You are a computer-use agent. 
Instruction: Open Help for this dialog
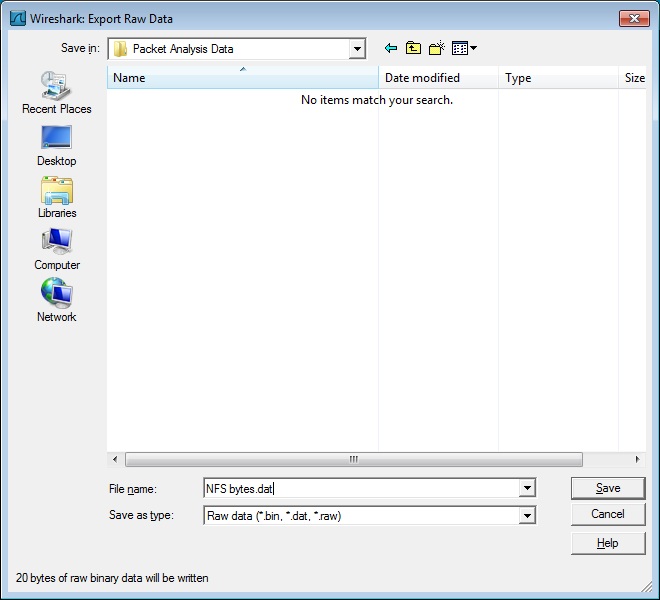click(x=607, y=543)
